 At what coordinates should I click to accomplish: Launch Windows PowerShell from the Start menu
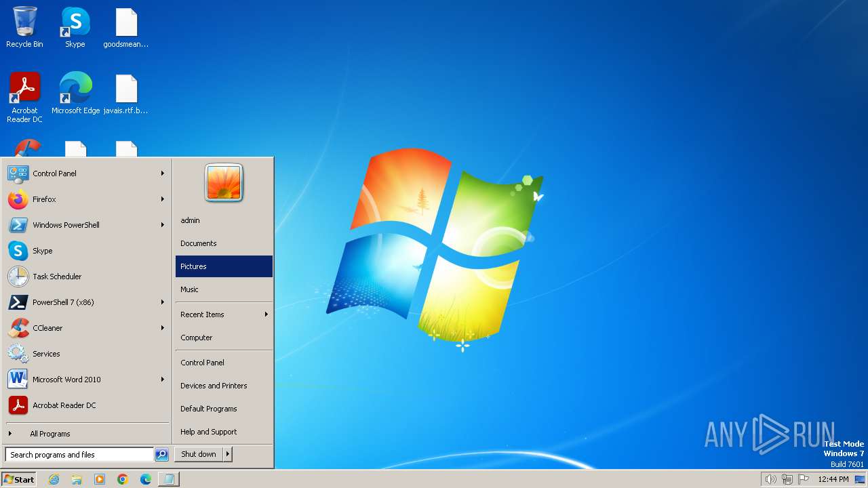[87, 225]
